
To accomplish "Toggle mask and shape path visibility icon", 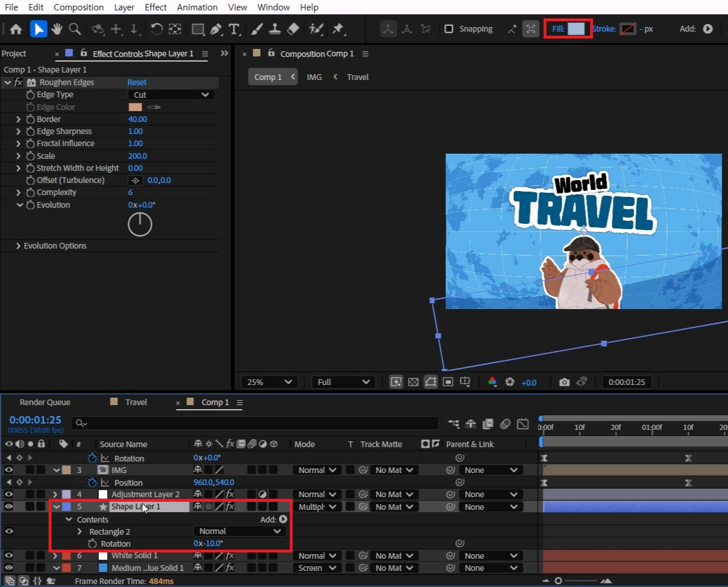I will pyautogui.click(x=430, y=382).
